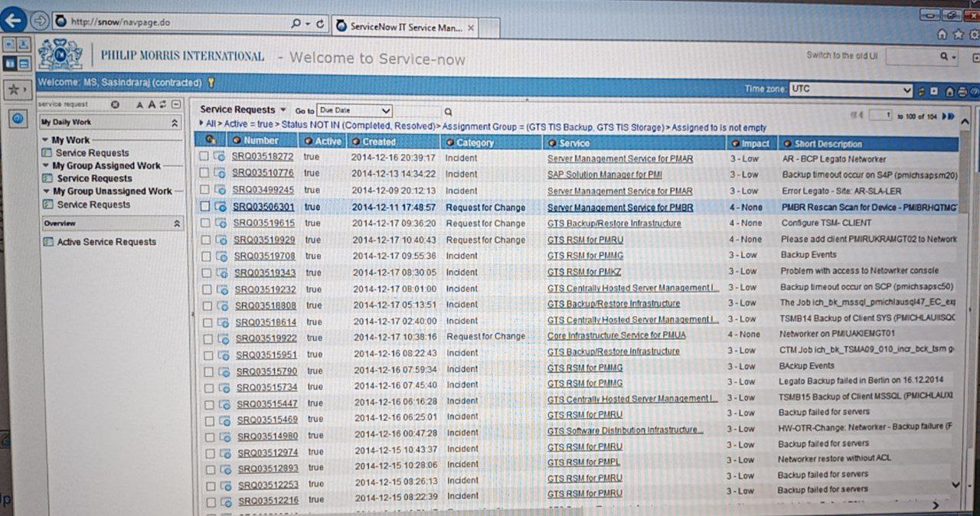This screenshot has height=516, width=980.
Task: Sort by the Short Description column header
Action: pyautogui.click(x=828, y=144)
